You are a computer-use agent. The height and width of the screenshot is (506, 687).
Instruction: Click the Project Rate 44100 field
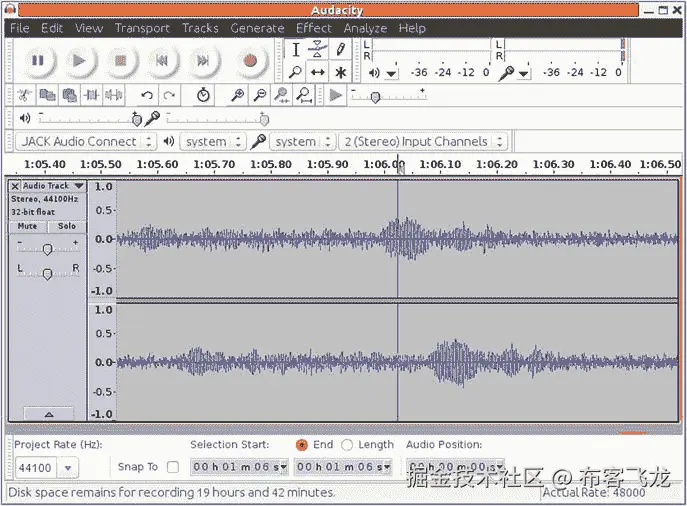point(36,468)
